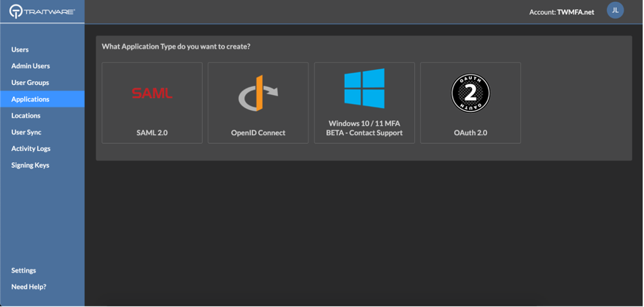This screenshot has width=644, height=307.
Task: Select the OpenID Connect label
Action: click(258, 132)
